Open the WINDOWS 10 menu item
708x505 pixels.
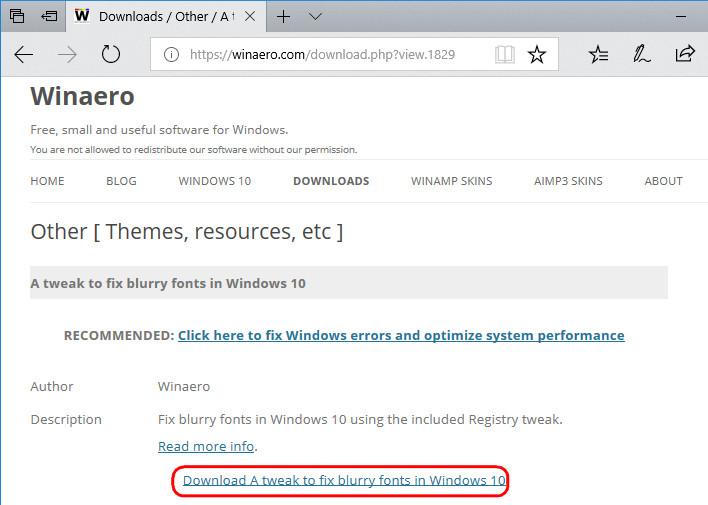coord(215,181)
